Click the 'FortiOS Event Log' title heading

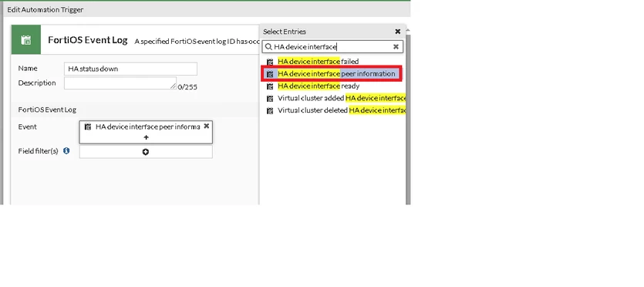(x=88, y=40)
